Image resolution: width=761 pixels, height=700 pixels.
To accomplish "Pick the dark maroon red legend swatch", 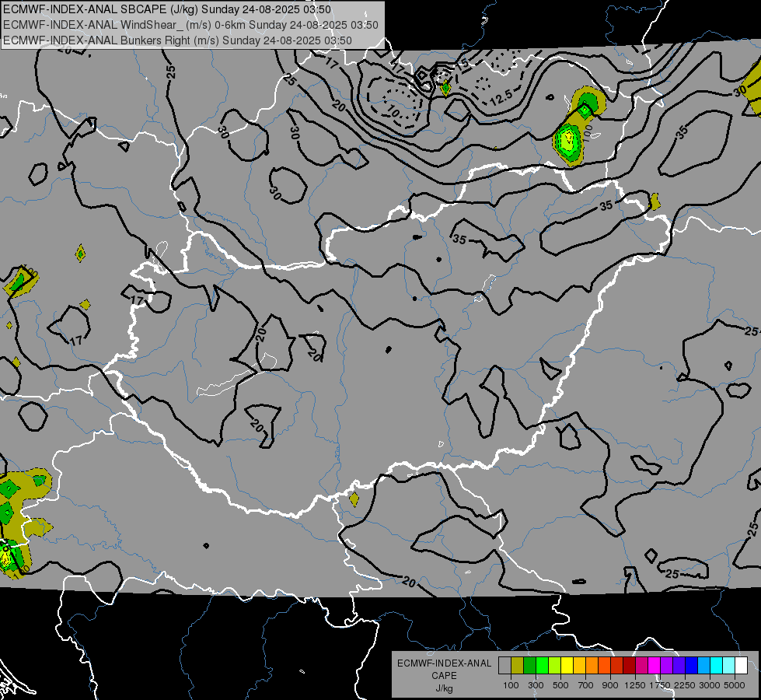I will [629, 666].
